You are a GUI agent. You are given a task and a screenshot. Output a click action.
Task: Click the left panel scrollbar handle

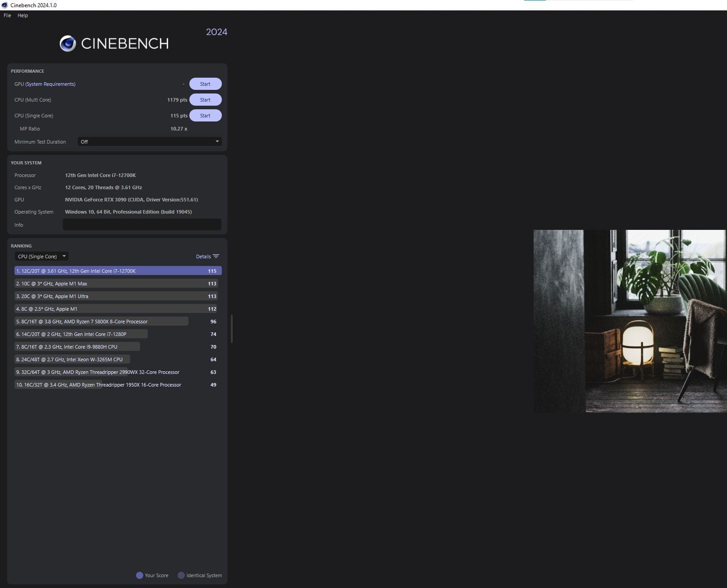[x=232, y=329]
